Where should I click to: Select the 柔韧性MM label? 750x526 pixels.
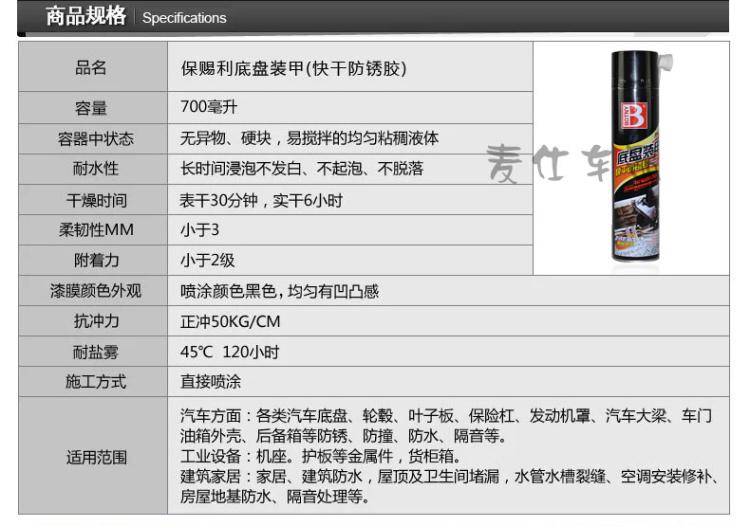(96, 230)
